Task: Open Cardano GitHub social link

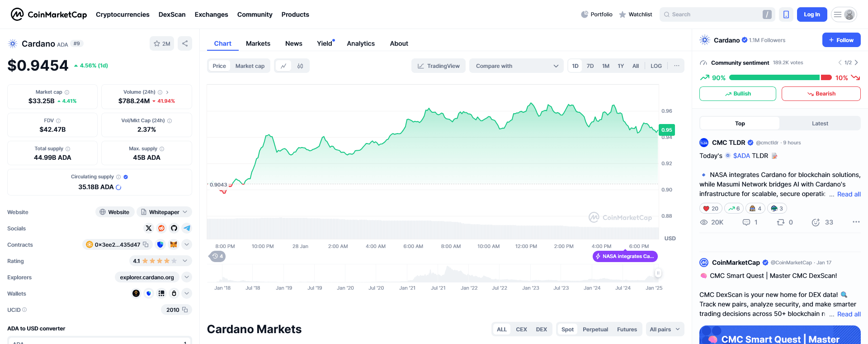Action: (174, 228)
